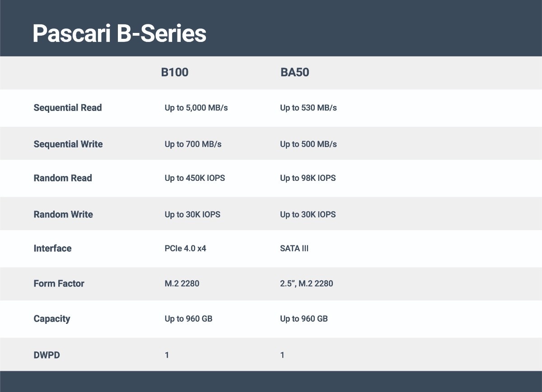Select the "SATA III" interface value
This screenshot has height=392, width=542.
294,249
